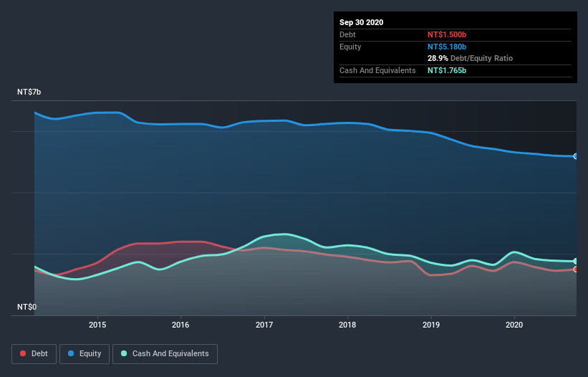Click the 2017 x-axis label

[x=264, y=325]
